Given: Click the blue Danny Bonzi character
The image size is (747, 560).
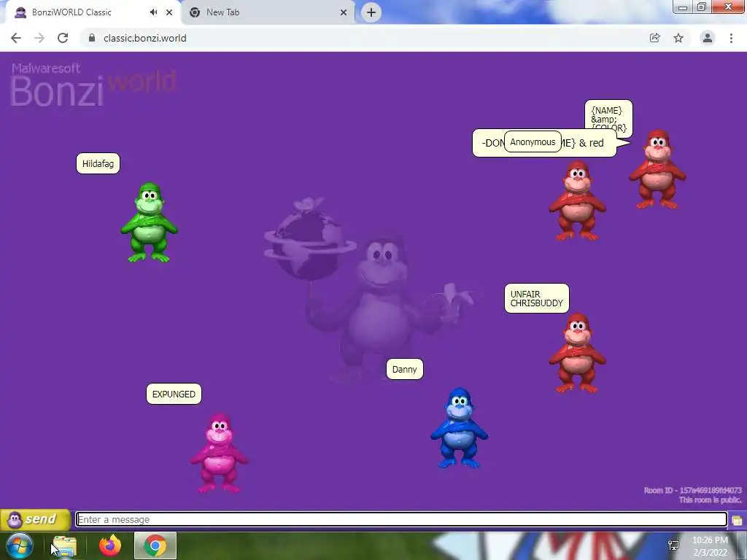Looking at the screenshot, I should 460,428.
